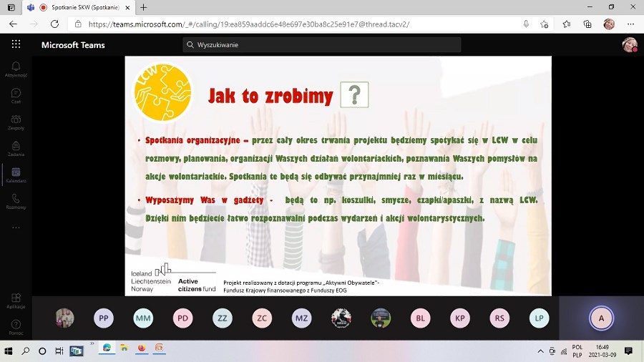Refresh the current page
644x362 pixels.
pyautogui.click(x=51, y=24)
